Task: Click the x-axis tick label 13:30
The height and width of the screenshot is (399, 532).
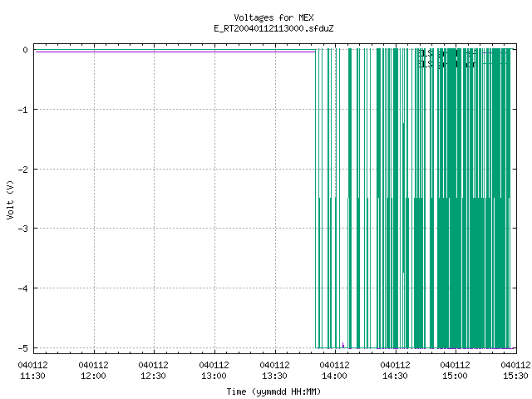Action: click(x=274, y=376)
